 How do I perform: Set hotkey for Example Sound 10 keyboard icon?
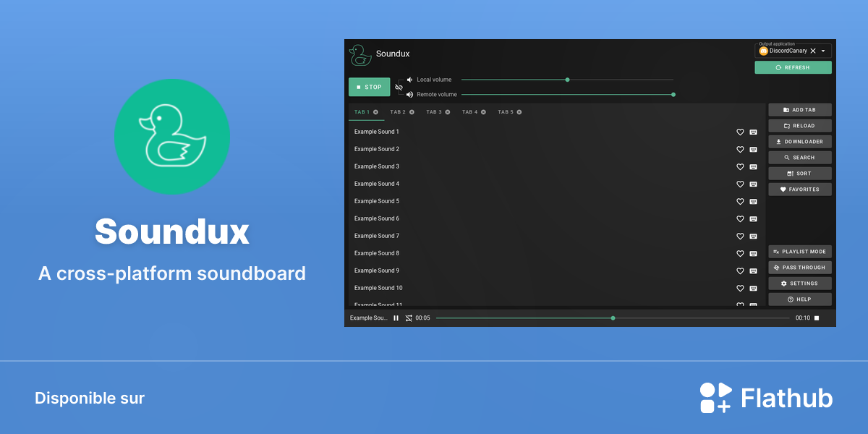753,289
